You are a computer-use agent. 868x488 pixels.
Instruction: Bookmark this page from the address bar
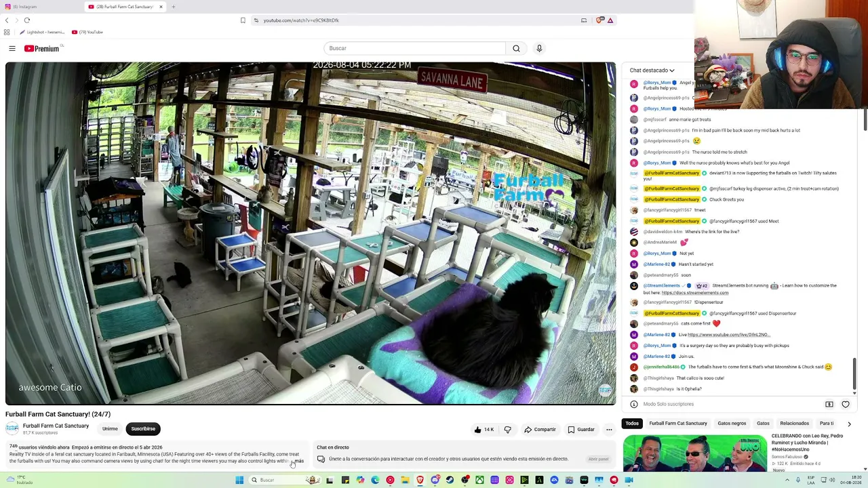tap(243, 20)
